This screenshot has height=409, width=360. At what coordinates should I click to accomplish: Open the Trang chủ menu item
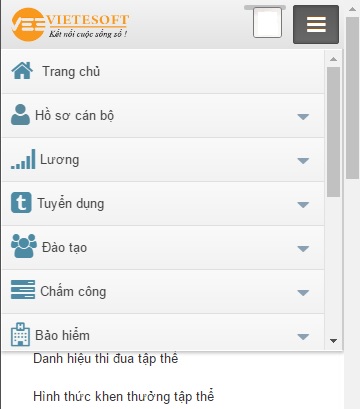coord(163,71)
